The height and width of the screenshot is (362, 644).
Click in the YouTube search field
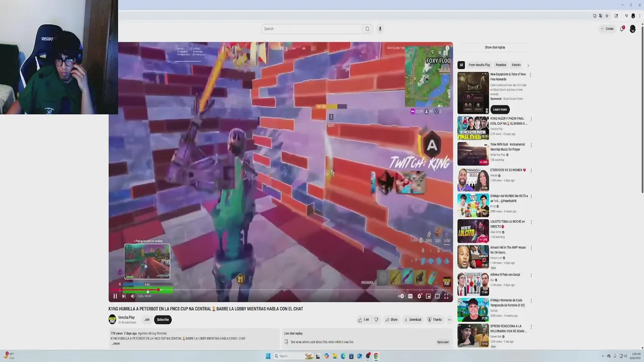tap(311, 29)
